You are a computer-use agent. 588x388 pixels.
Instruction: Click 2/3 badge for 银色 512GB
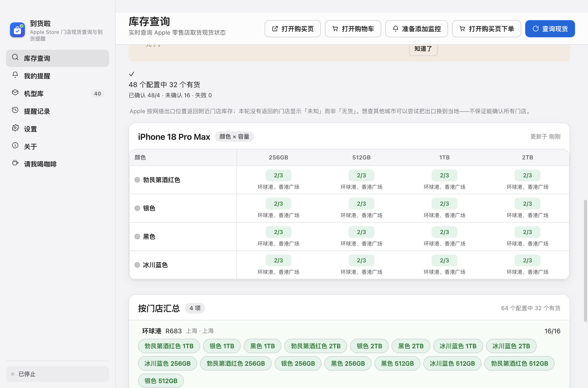point(362,204)
